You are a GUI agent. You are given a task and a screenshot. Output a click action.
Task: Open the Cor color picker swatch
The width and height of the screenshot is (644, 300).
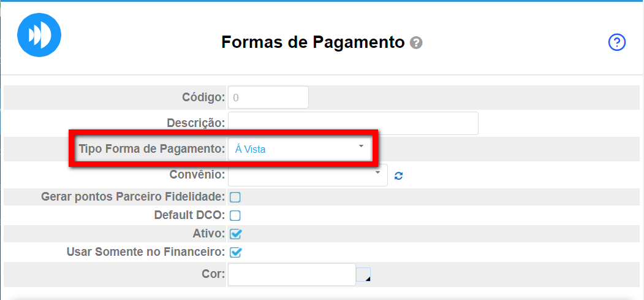(363, 275)
